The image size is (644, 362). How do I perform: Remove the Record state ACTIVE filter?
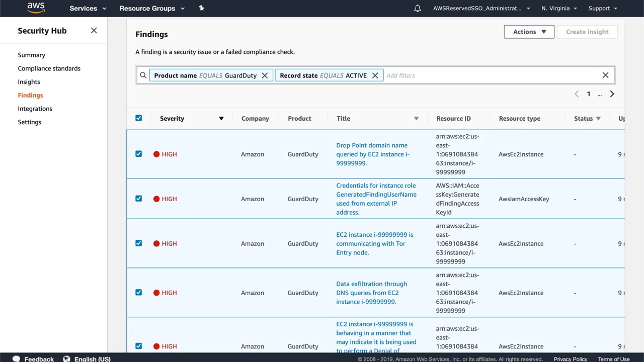tap(375, 75)
